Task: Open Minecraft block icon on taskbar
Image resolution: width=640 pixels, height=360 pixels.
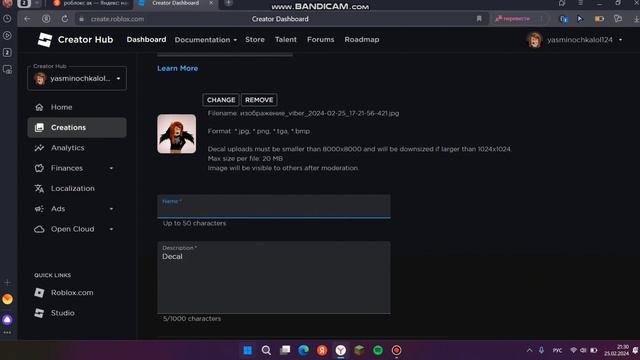Action: pos(359,350)
